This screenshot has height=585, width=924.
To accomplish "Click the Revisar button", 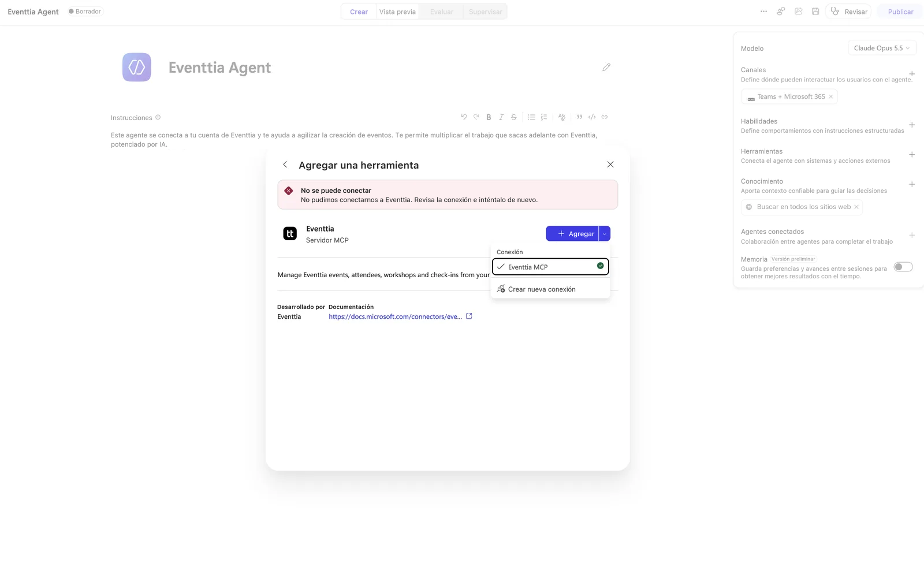I will (x=849, y=12).
